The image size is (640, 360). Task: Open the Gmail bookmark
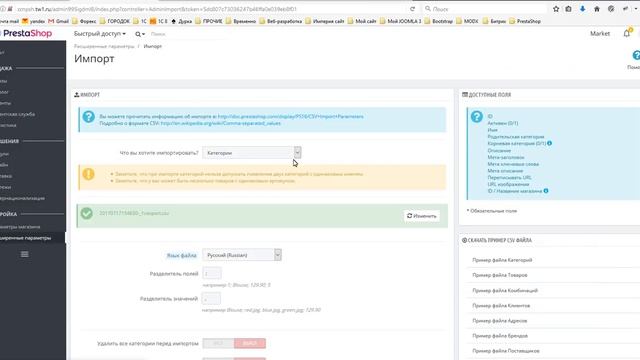pos(58,21)
